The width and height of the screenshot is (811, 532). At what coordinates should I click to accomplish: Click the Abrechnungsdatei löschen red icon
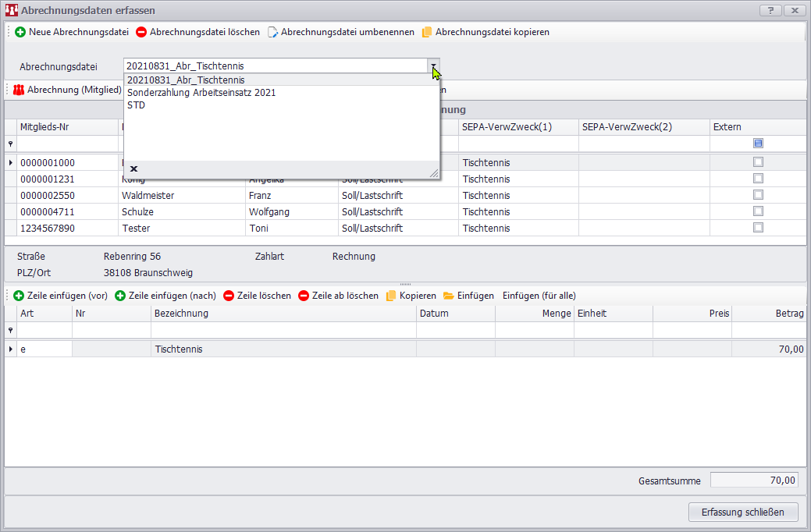(x=141, y=33)
